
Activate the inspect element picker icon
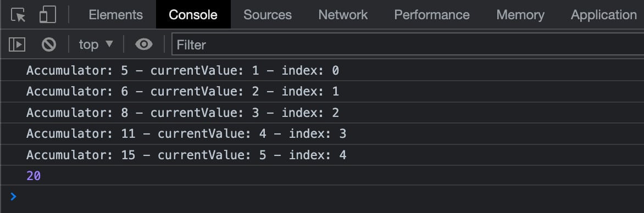tap(18, 15)
